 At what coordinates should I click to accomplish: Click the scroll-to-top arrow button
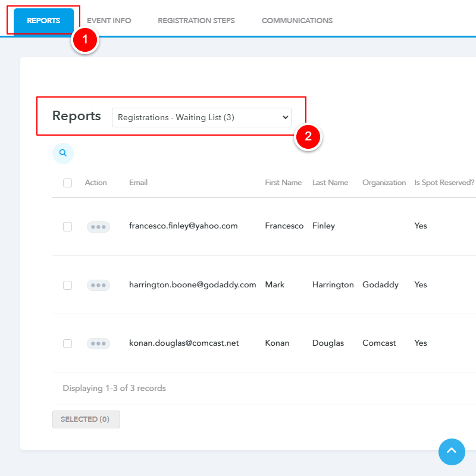coord(452,452)
